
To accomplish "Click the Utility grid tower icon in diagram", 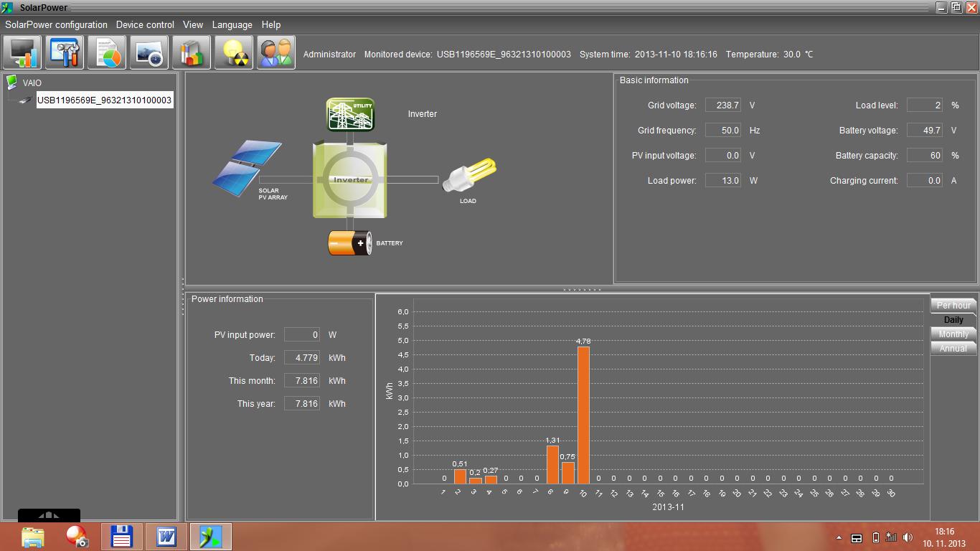I will point(350,115).
